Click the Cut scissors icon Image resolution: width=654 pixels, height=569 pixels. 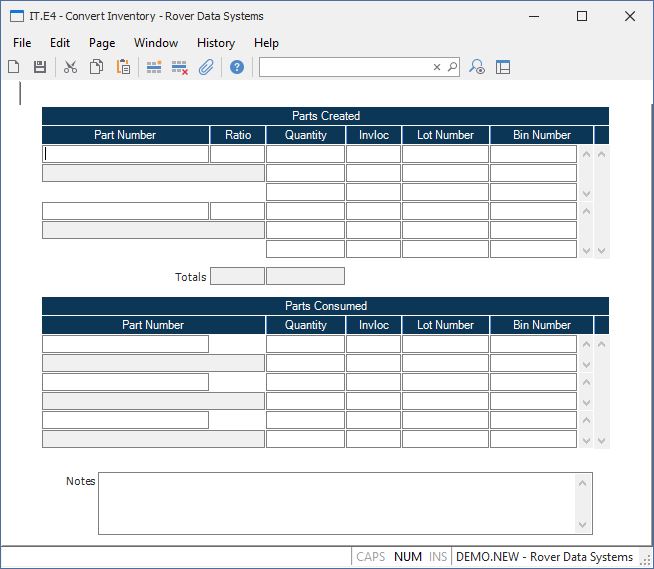tap(70, 67)
